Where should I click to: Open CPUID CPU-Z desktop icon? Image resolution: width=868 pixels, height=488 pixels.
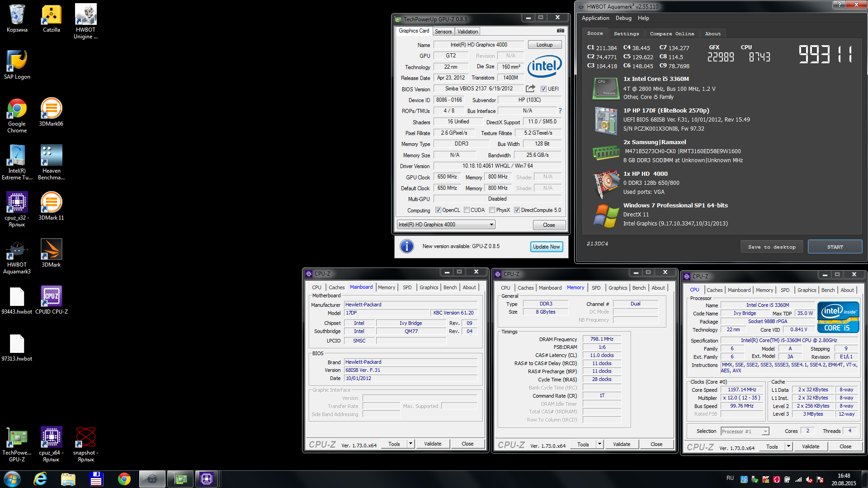point(51,300)
